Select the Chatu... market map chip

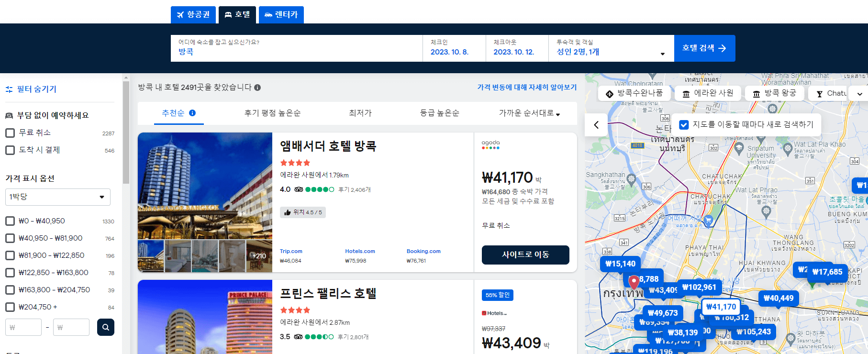(x=828, y=93)
